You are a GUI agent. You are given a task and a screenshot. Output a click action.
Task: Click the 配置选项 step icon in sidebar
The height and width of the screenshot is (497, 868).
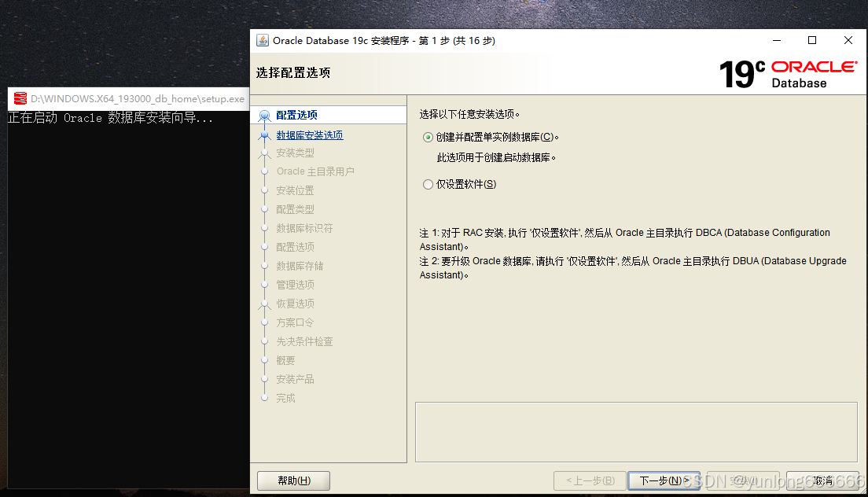(265, 115)
